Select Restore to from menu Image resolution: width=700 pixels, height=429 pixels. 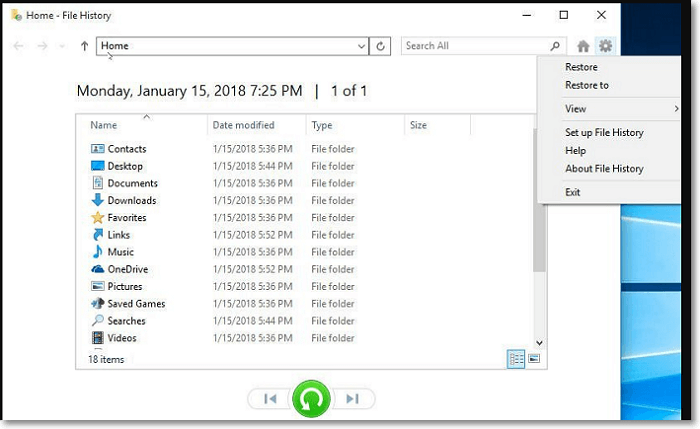pos(587,85)
